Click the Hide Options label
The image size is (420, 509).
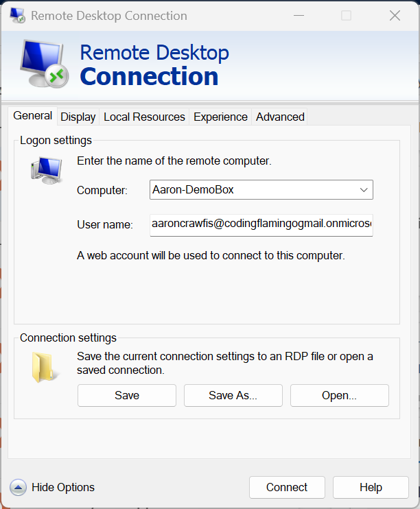63,487
